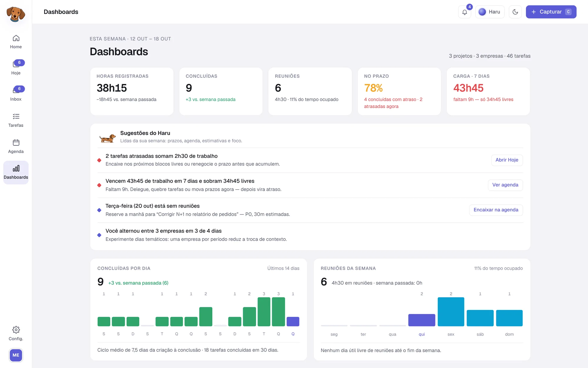Select Horas Registradas 38h15 card
Viewport: 588px width, 368px height.
[x=132, y=91]
